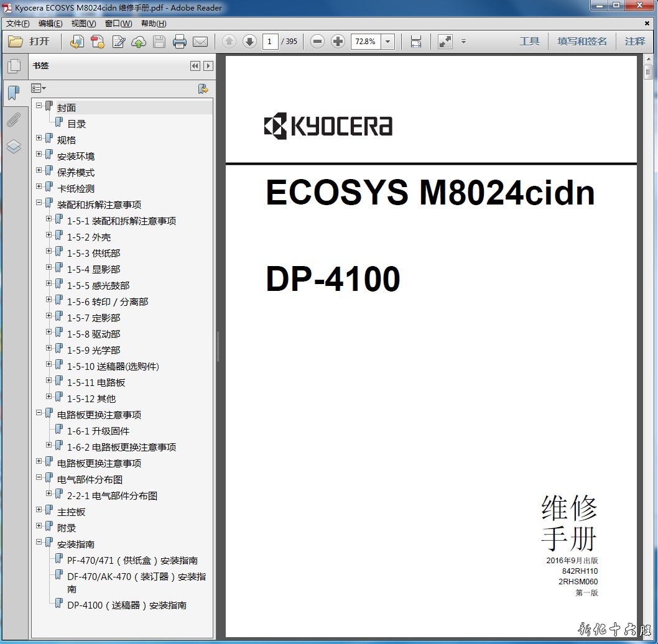
Task: Open the bookmark options menu
Action: [38, 88]
